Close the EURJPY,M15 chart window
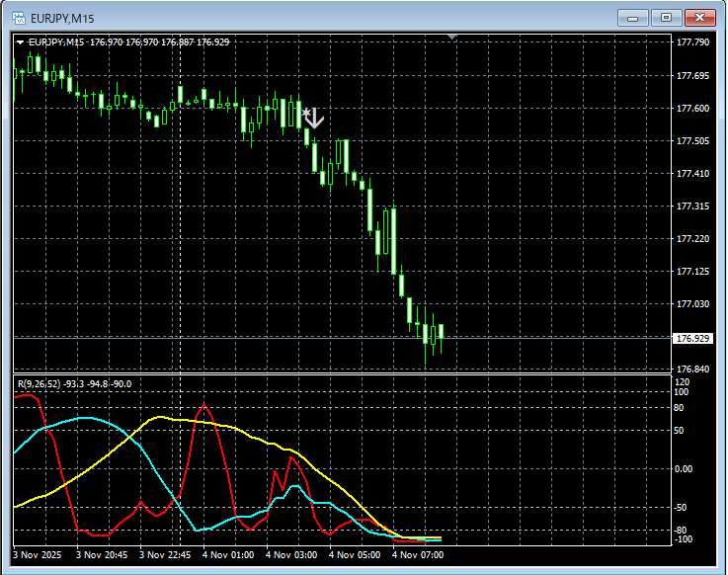Screen dimensions: 728x575 [700, 17]
